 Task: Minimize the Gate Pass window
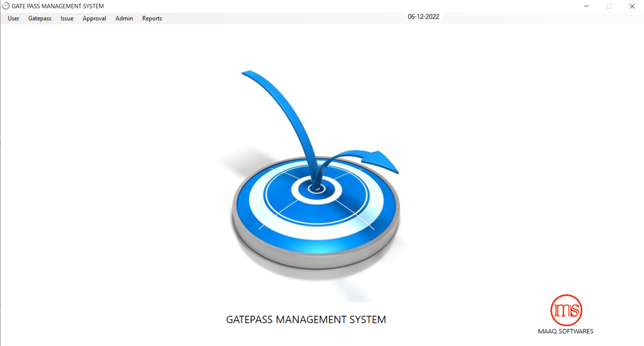coord(586,6)
